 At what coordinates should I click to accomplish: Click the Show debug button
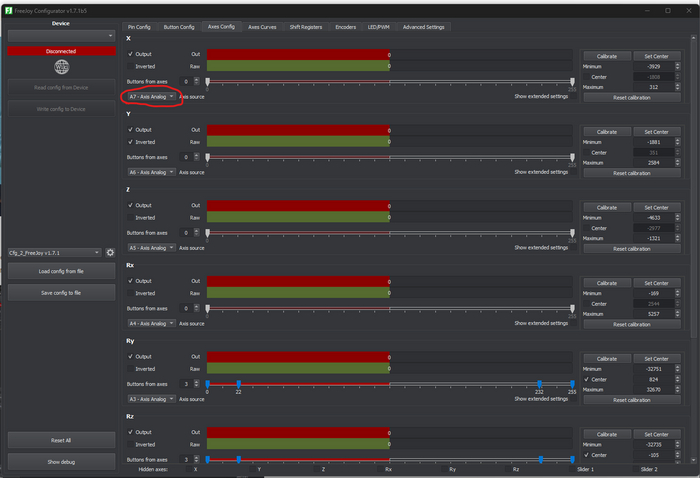tap(62, 462)
